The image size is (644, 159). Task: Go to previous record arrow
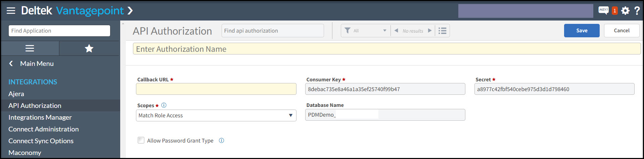(x=396, y=31)
